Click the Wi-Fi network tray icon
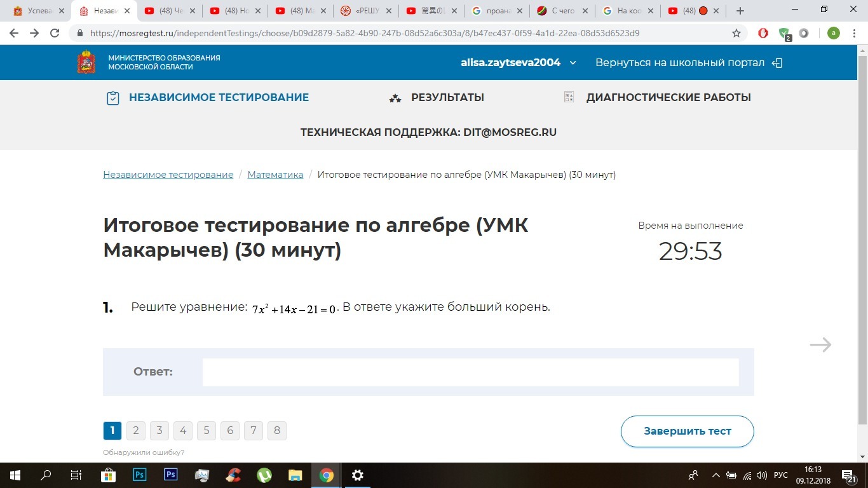 click(748, 475)
